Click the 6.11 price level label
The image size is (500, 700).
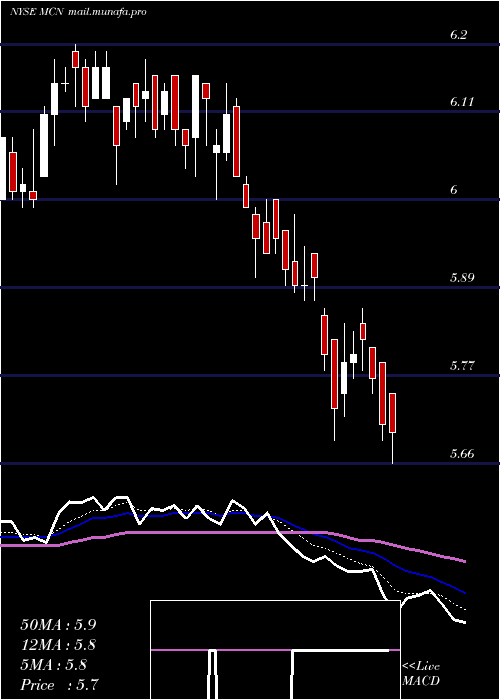click(x=462, y=102)
